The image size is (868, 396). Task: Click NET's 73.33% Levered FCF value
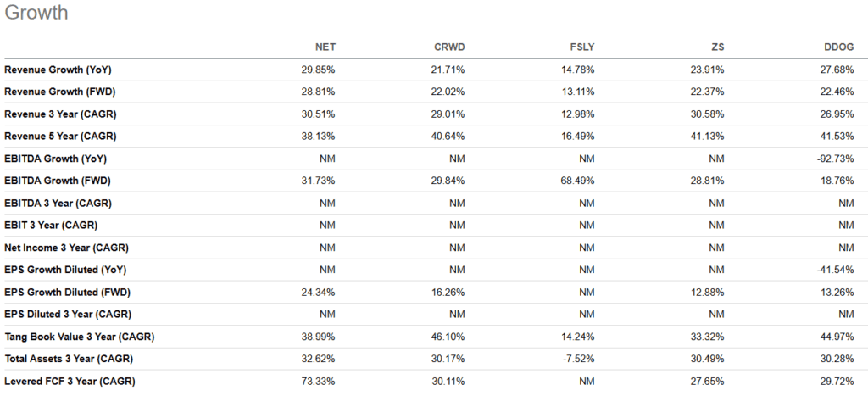pyautogui.click(x=322, y=381)
